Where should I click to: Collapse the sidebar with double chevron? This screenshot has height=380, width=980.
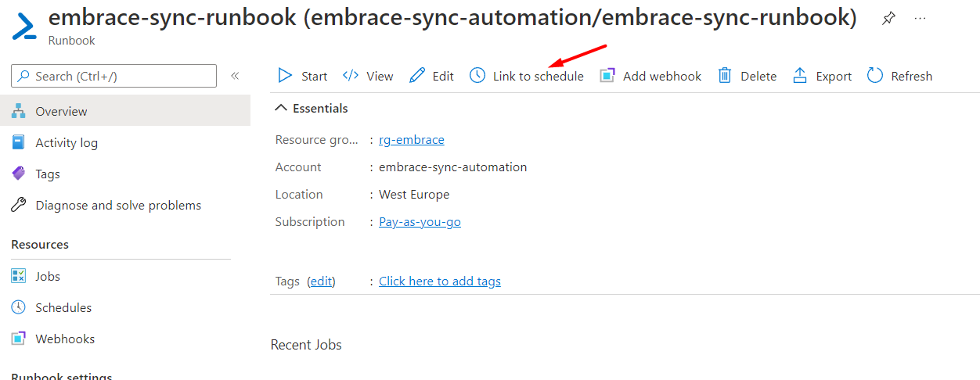[235, 76]
